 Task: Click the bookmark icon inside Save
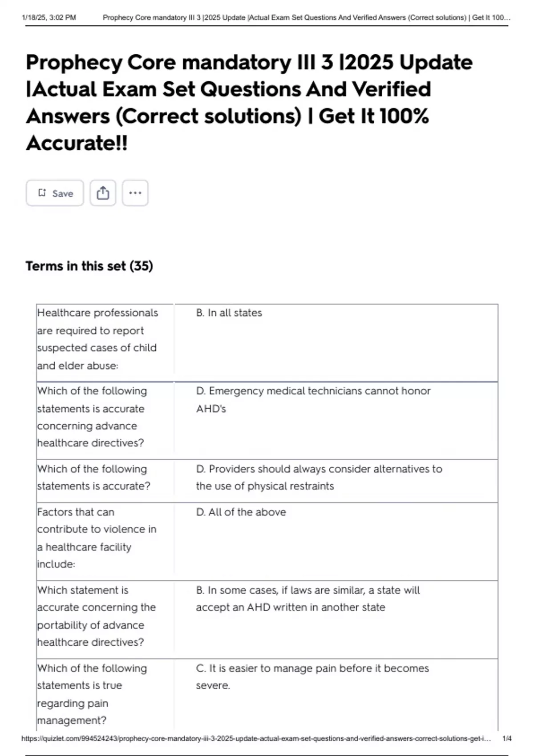(42, 193)
